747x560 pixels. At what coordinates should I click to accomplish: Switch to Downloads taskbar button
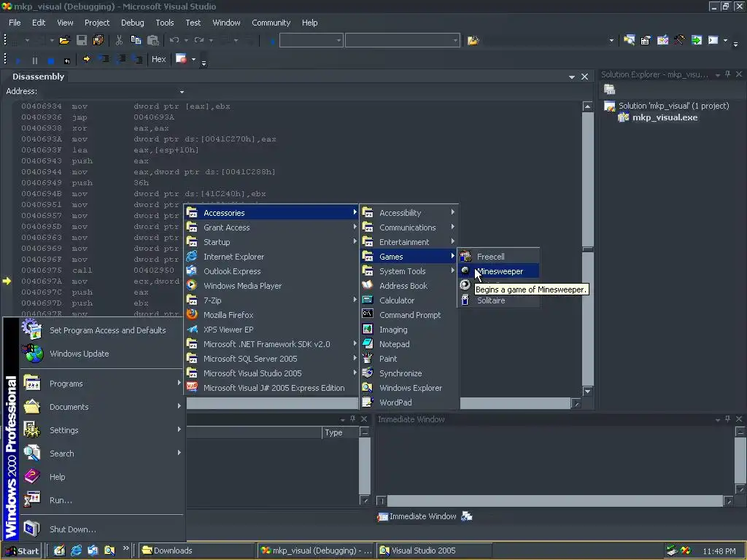[x=197, y=551]
